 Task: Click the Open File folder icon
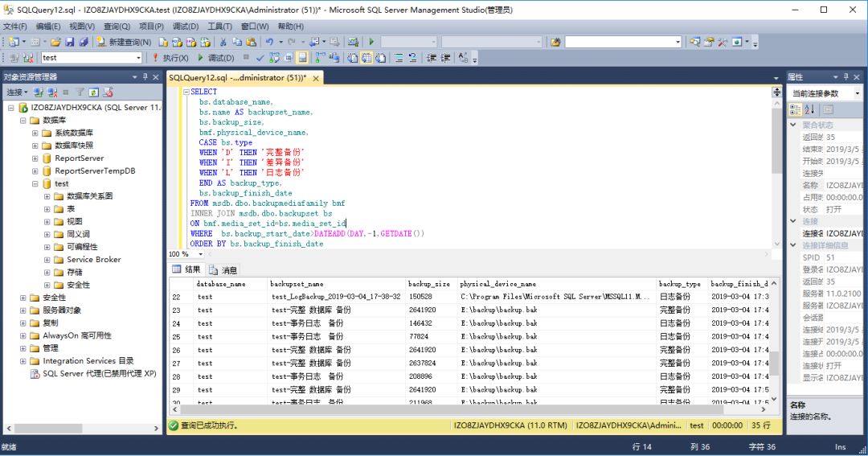56,42
